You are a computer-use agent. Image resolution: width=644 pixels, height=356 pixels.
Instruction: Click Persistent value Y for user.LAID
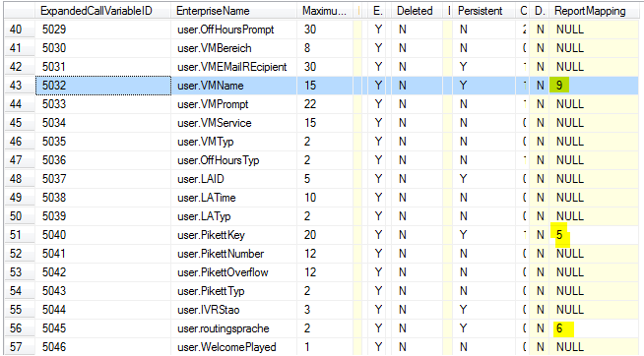click(483, 179)
